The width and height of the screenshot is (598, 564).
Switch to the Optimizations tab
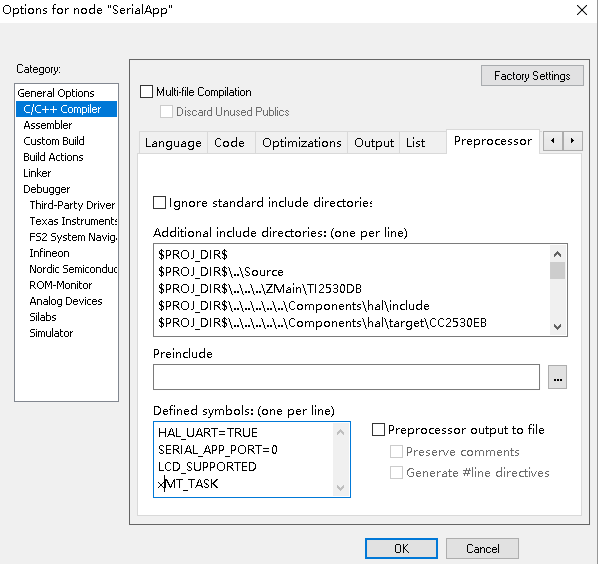pos(301,143)
